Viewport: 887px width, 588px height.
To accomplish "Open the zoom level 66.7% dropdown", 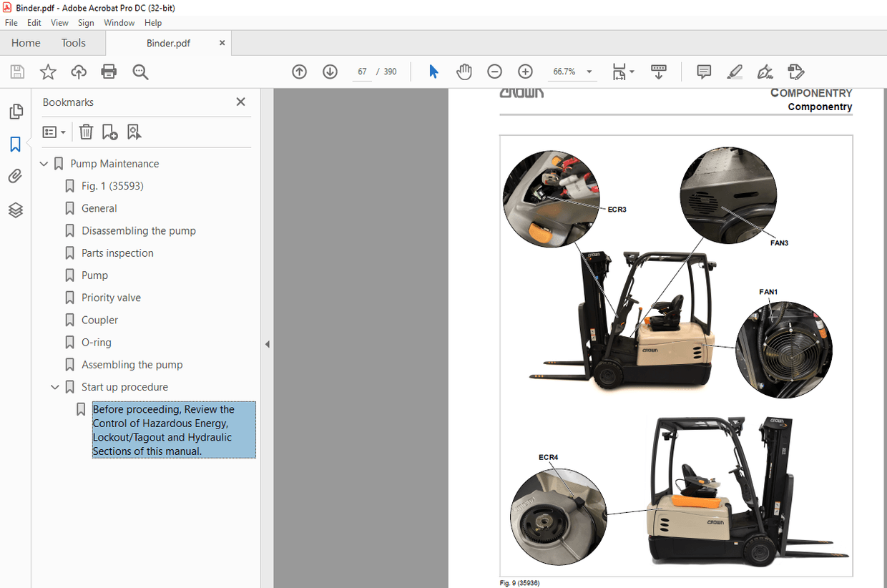I will pyautogui.click(x=589, y=72).
